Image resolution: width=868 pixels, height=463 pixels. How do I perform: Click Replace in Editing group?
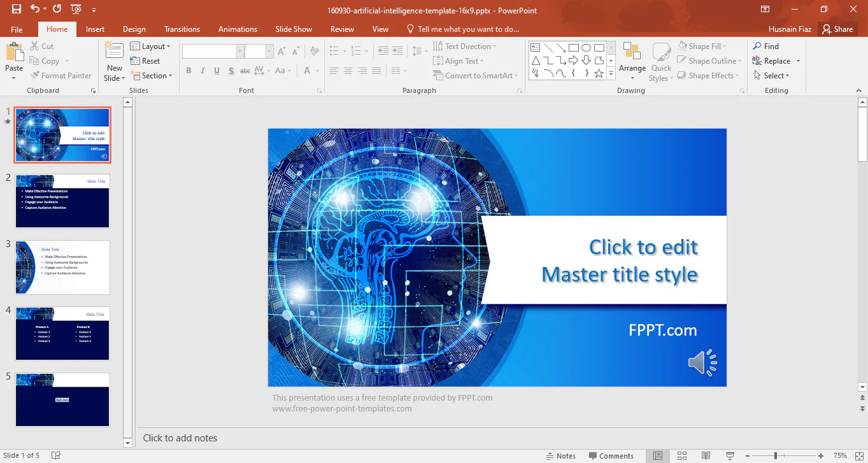(x=771, y=61)
